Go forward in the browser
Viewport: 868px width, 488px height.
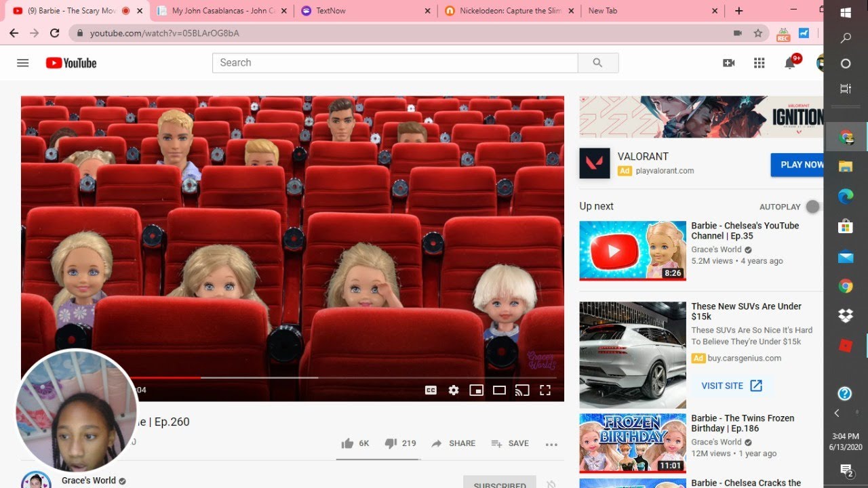pos(34,33)
